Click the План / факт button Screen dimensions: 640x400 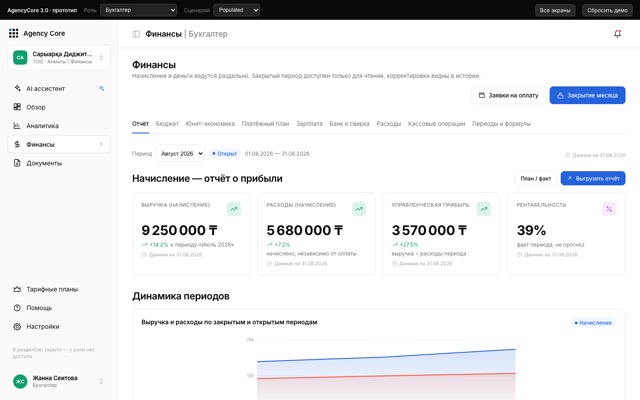pos(536,178)
